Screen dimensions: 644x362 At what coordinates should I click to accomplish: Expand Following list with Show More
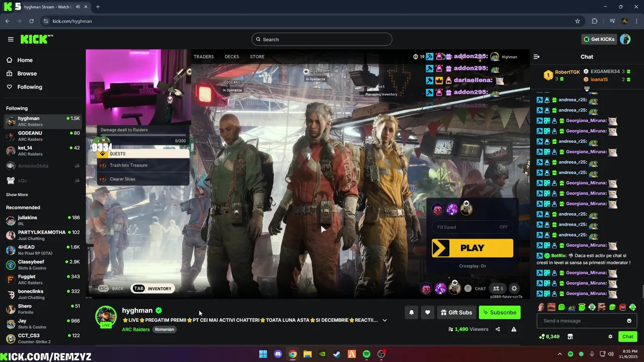tap(17, 195)
